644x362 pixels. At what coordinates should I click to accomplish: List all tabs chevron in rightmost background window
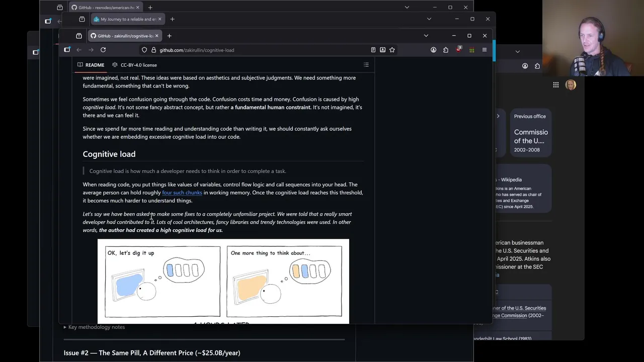(x=517, y=51)
